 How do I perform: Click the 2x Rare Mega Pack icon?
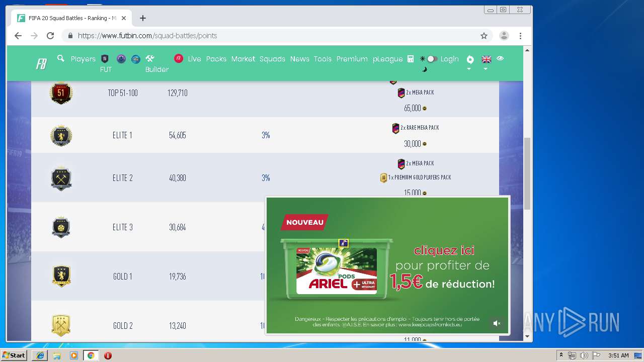[395, 128]
